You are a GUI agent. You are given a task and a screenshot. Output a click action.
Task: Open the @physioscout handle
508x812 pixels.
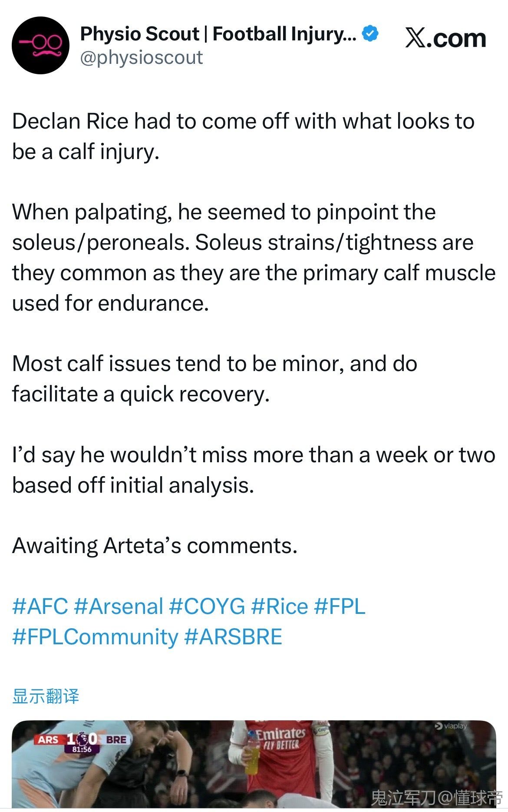[142, 58]
